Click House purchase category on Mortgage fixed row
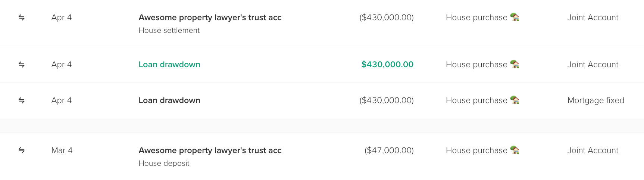Image resolution: width=644 pixels, height=180 pixels. click(476, 100)
